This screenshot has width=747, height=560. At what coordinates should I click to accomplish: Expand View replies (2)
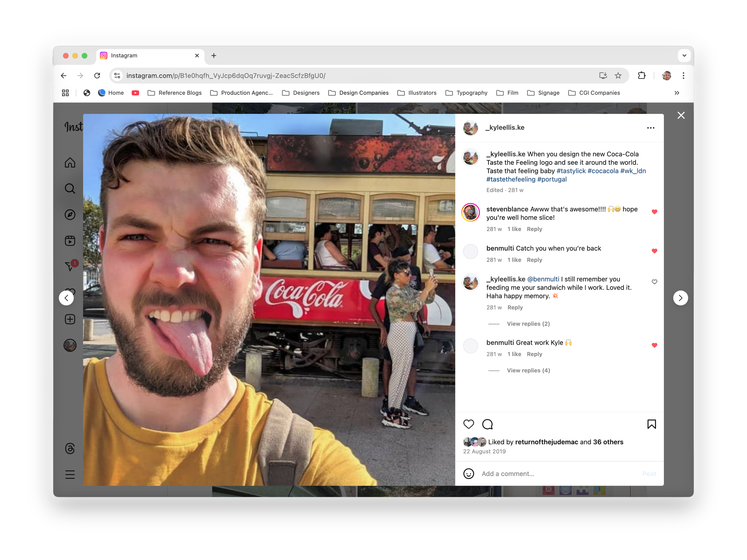[x=528, y=324]
